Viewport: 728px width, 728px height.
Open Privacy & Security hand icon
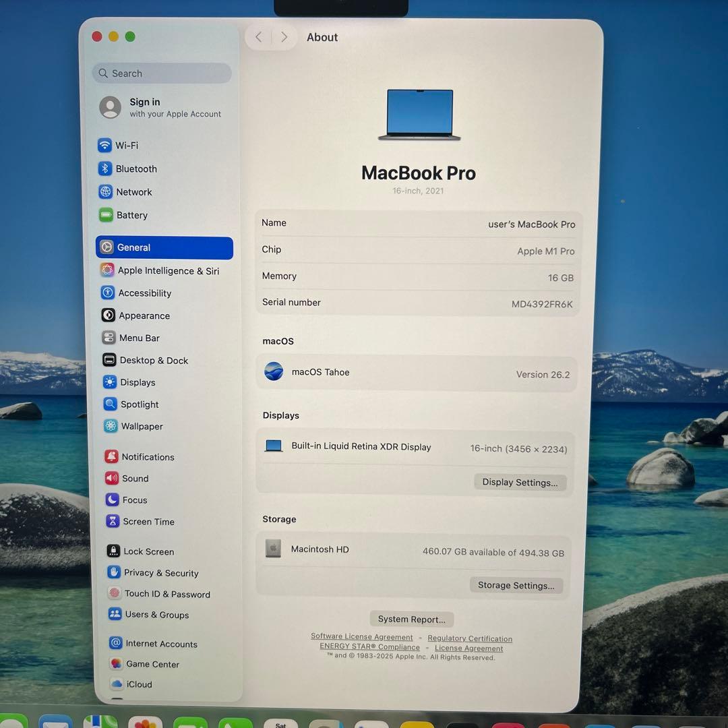(114, 572)
